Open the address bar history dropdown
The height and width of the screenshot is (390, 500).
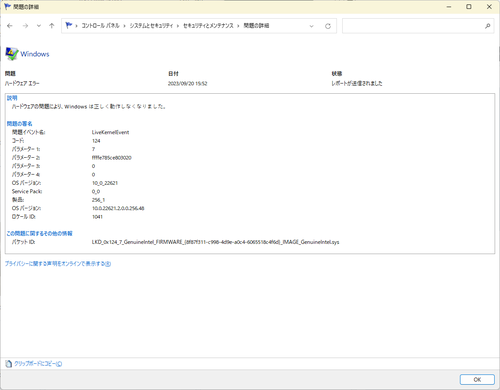(311, 26)
